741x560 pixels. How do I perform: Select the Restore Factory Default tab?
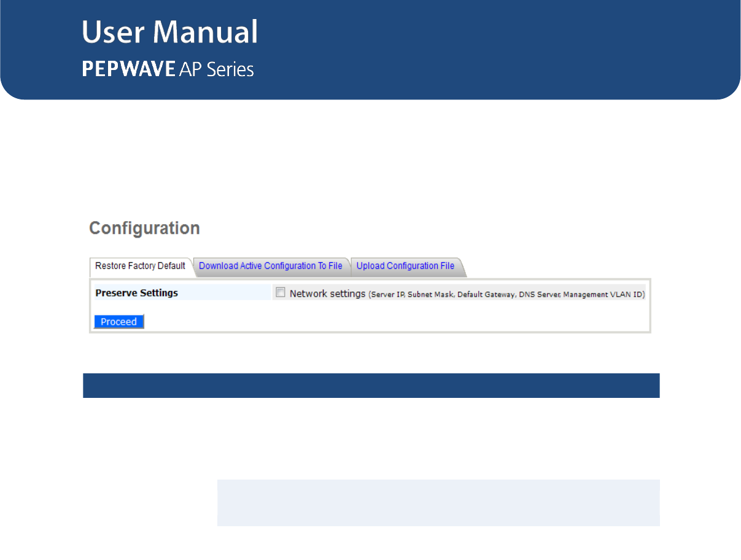[141, 266]
